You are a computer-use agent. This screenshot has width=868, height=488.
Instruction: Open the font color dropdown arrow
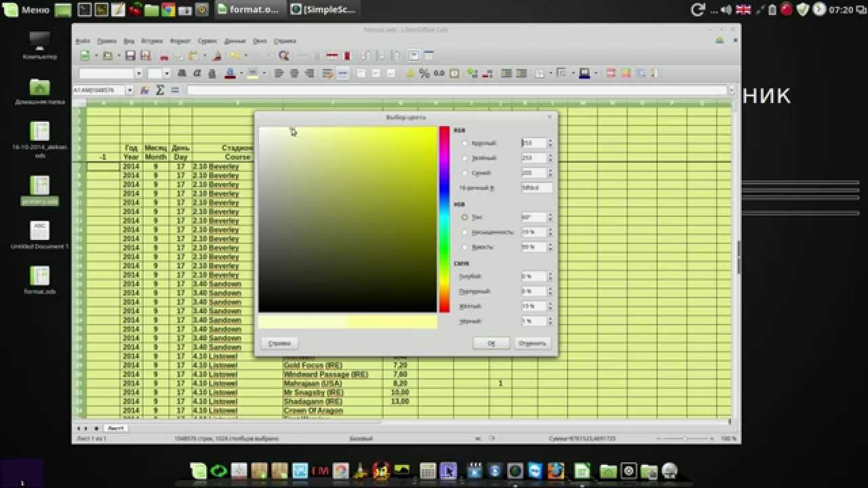(241, 73)
